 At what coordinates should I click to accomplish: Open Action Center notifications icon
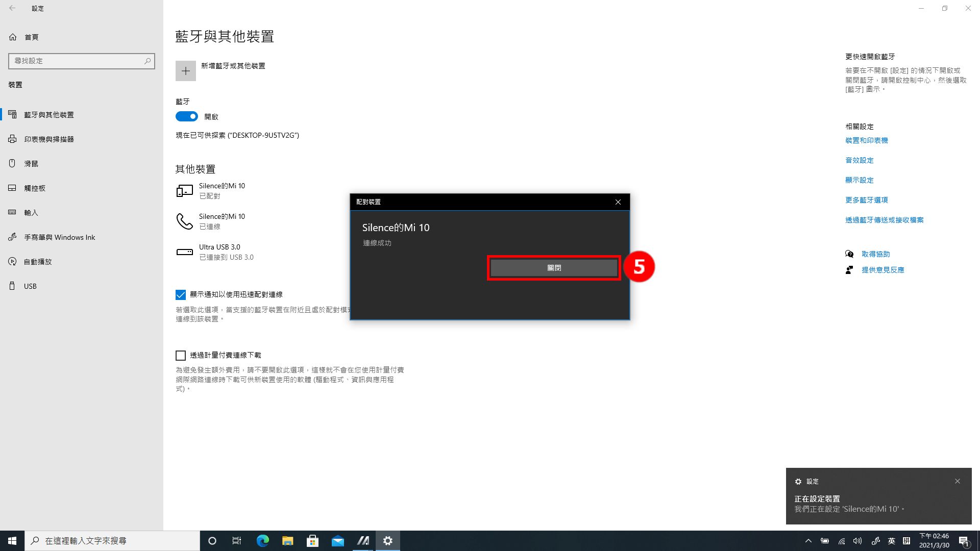click(964, 541)
